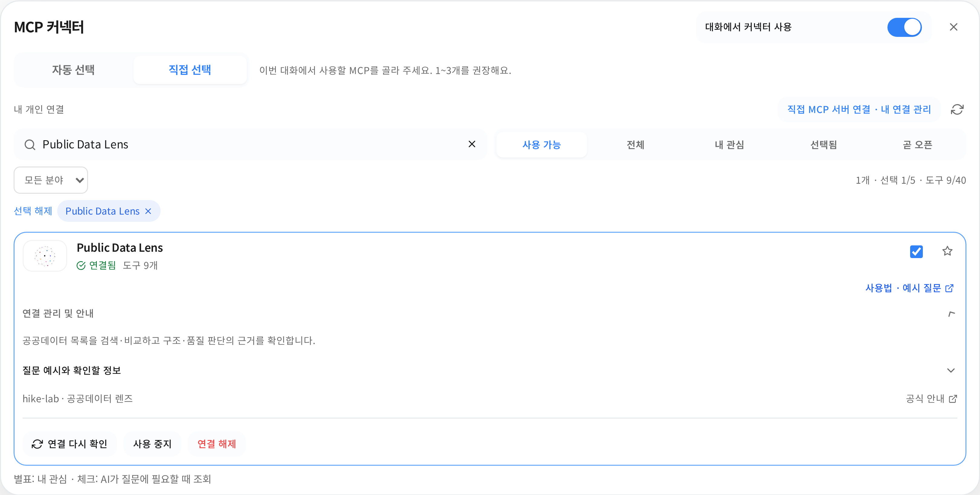Close the MCP 커넥터 dialog
The image size is (980, 495).
tap(953, 27)
